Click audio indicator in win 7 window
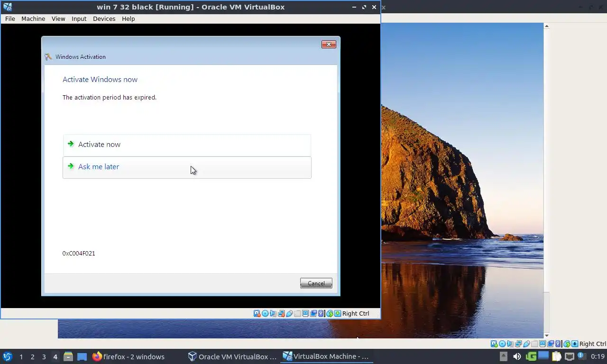 pyautogui.click(x=273, y=313)
